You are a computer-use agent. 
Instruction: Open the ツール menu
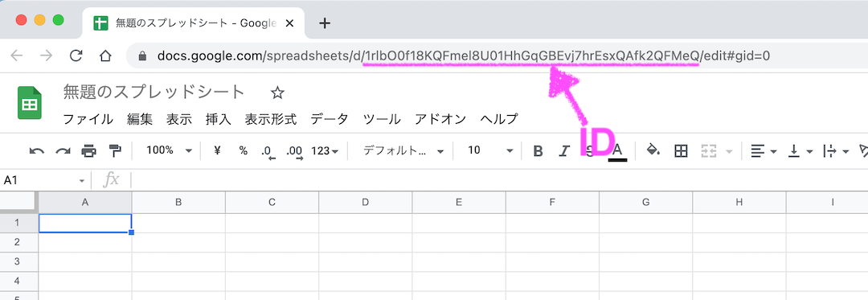click(382, 119)
